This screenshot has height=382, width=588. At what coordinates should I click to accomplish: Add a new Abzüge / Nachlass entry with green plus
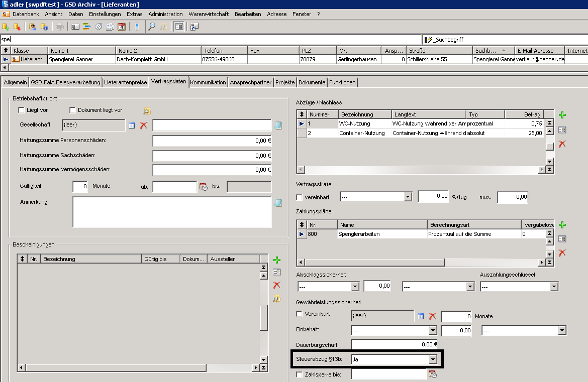click(x=562, y=115)
